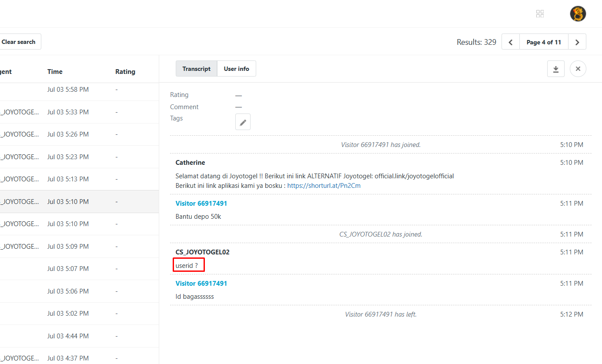Click the Tags label
602x364 pixels.
click(x=177, y=118)
